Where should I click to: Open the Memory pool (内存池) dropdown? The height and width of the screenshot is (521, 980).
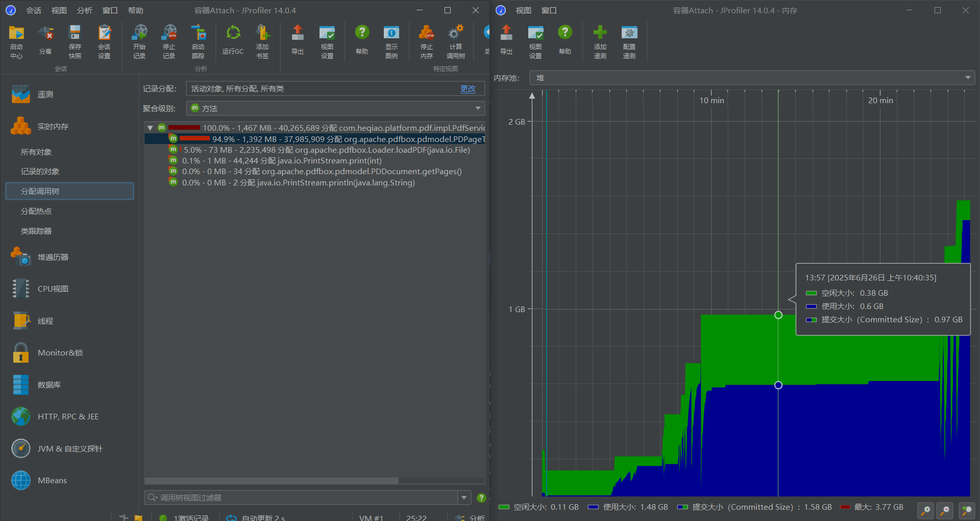tap(752, 78)
